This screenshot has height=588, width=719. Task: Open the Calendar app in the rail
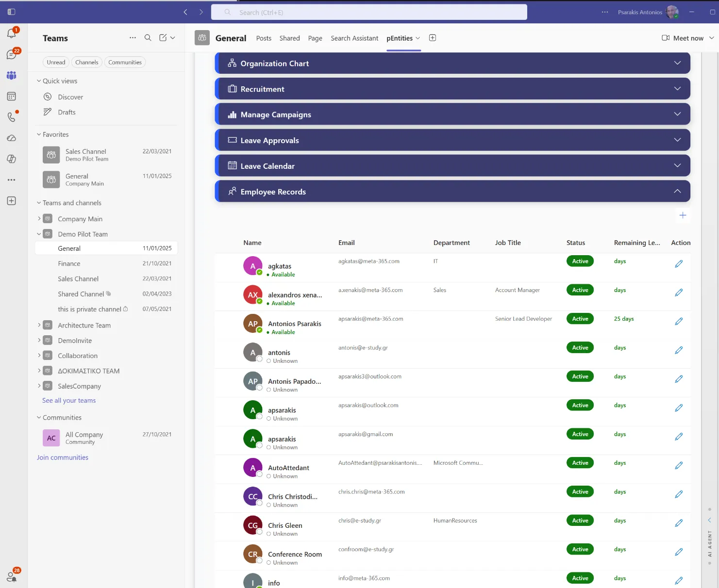[x=12, y=97]
